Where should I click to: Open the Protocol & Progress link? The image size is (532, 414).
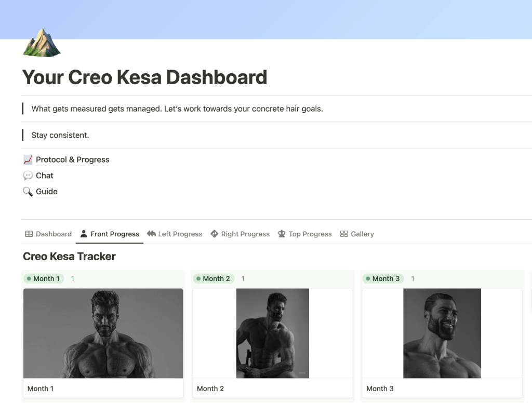(x=72, y=159)
